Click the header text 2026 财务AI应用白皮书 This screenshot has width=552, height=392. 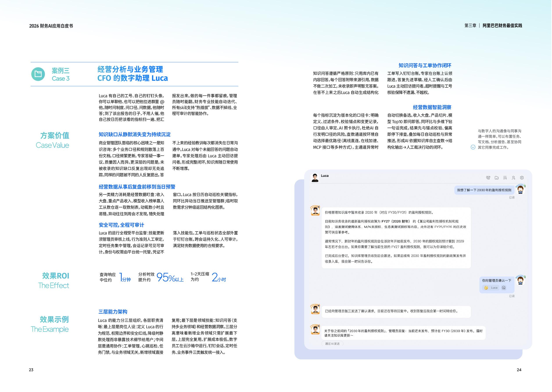click(x=51, y=26)
